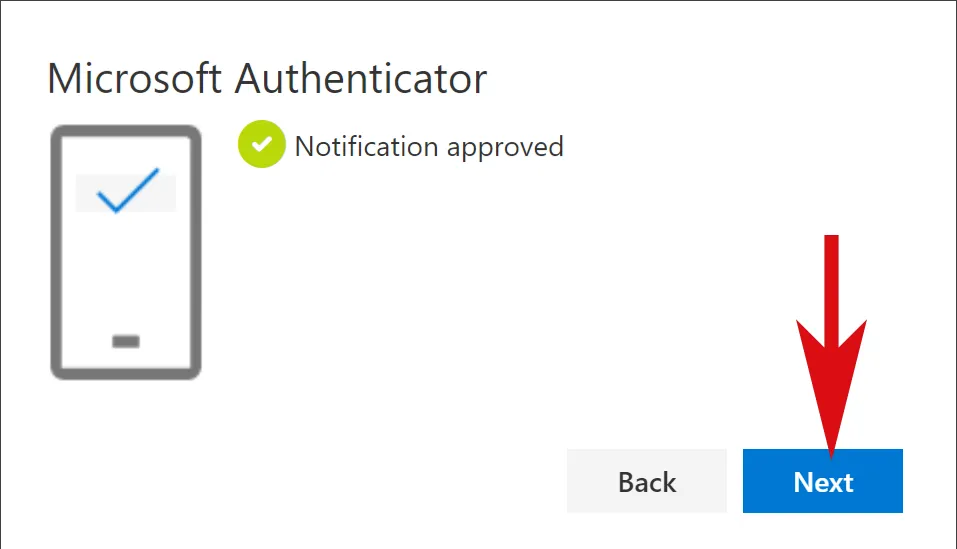Click the white tick inside the green circle
Screen dimensions: 957x549
(262, 146)
